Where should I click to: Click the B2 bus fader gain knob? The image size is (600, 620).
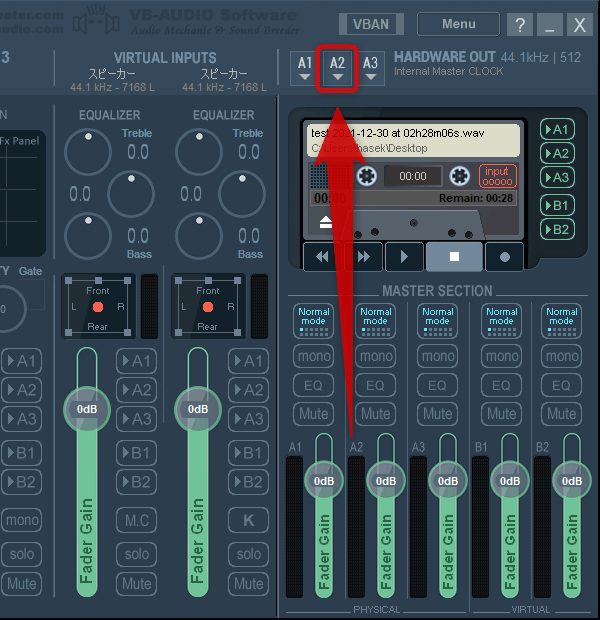pyautogui.click(x=572, y=480)
